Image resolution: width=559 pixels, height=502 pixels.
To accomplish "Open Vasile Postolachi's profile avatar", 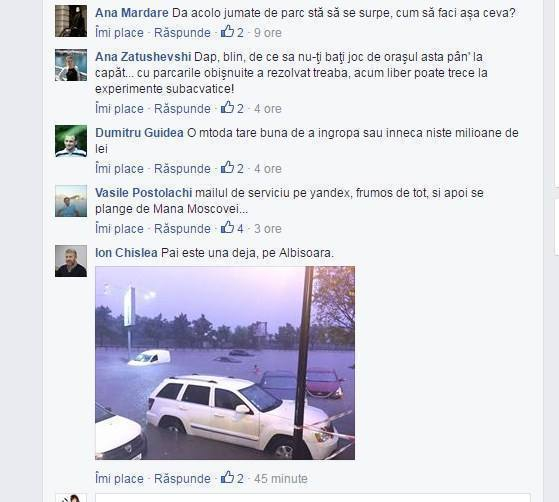I will (71, 201).
